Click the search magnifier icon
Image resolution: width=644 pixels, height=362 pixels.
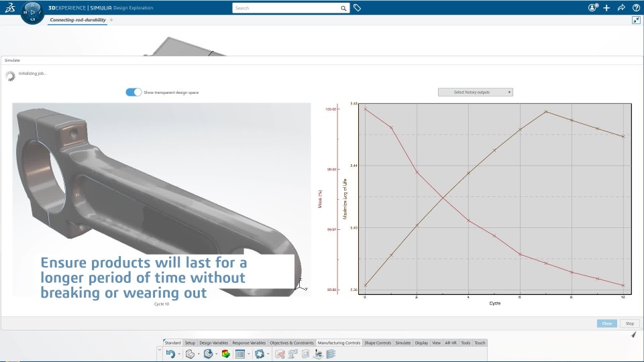tap(343, 8)
